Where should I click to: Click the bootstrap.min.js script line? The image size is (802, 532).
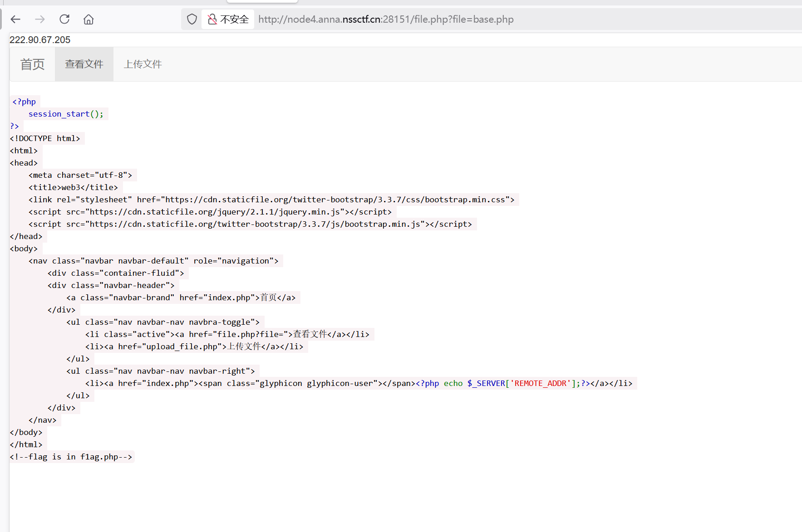(250, 224)
